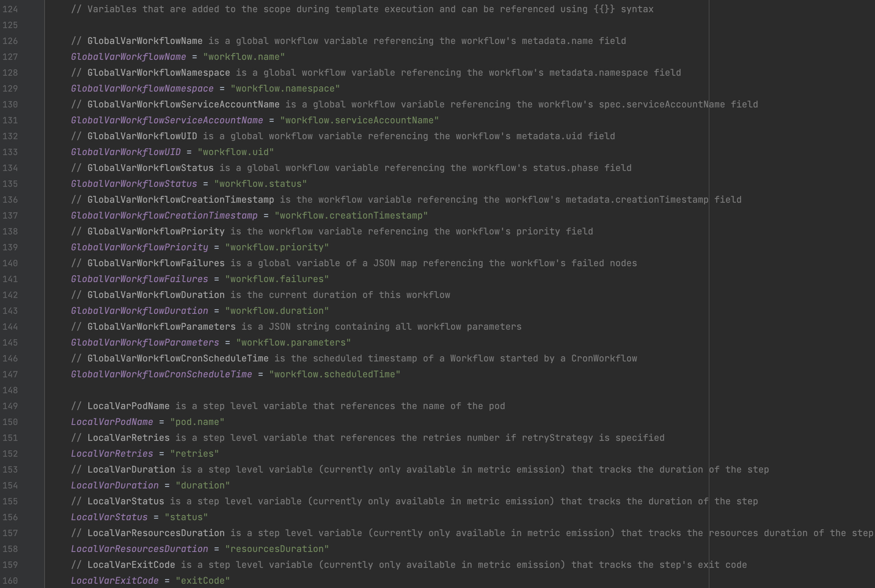875x588 pixels.
Task: Click the "retries" string literal
Action: (194, 454)
